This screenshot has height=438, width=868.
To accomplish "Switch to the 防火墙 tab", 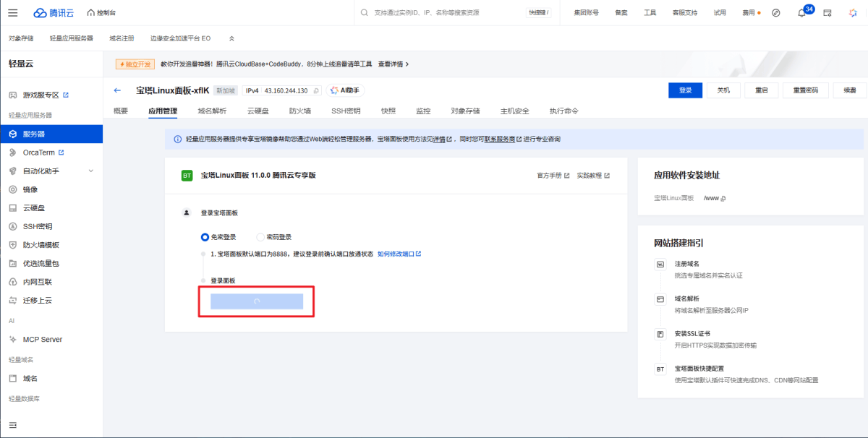I will [x=299, y=111].
